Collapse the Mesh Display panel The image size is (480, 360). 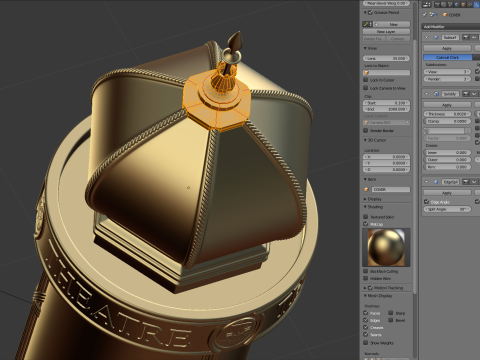pos(365,296)
